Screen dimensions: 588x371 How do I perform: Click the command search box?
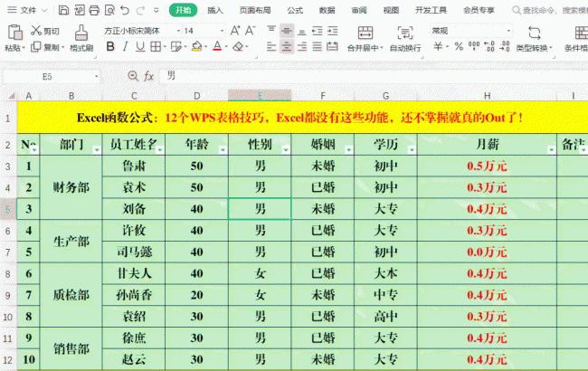click(549, 10)
